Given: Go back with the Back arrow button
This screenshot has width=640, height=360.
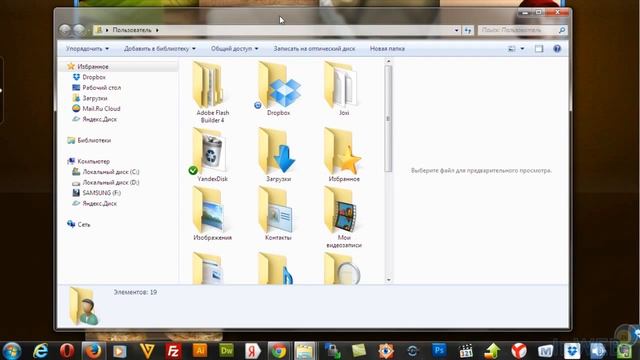Looking at the screenshot, I should [x=64, y=30].
